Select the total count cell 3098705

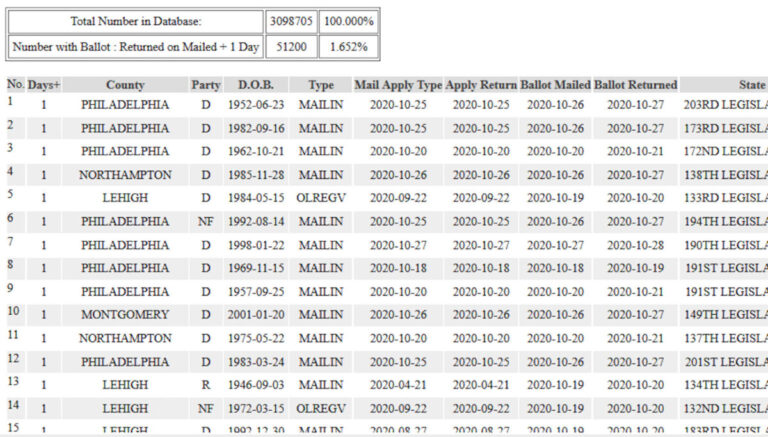click(x=291, y=21)
